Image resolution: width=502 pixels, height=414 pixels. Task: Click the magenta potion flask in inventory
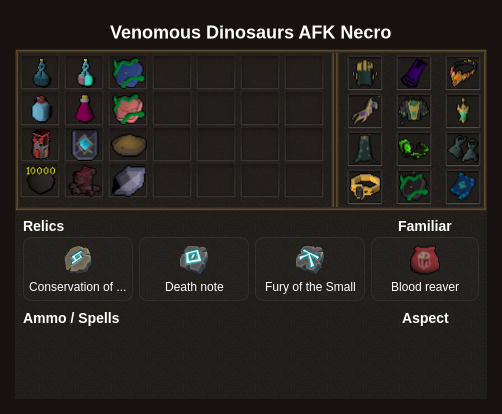(84, 109)
